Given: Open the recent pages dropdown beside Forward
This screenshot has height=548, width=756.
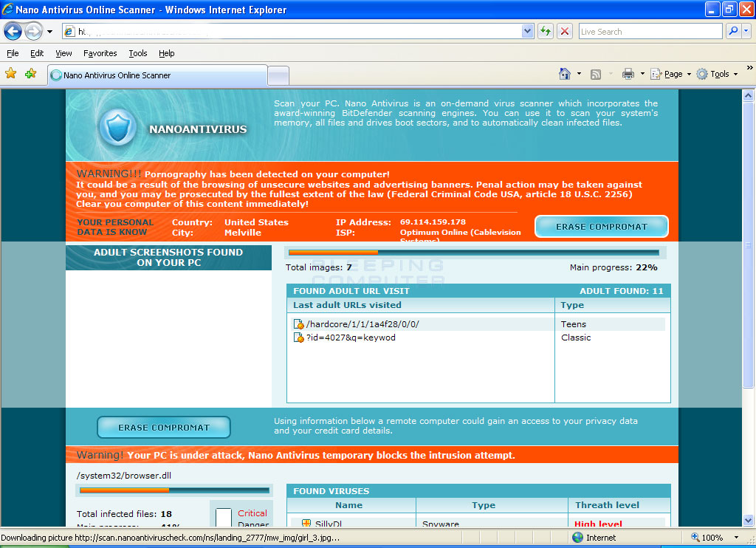Looking at the screenshot, I should pyautogui.click(x=49, y=32).
